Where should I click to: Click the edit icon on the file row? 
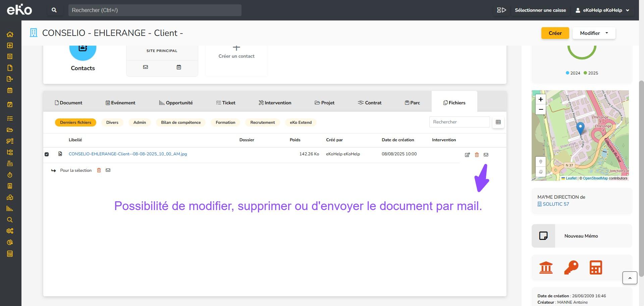click(x=467, y=155)
